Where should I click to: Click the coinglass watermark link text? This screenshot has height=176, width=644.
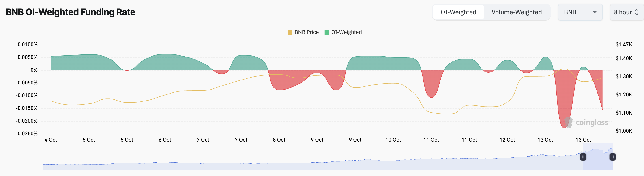(x=592, y=122)
